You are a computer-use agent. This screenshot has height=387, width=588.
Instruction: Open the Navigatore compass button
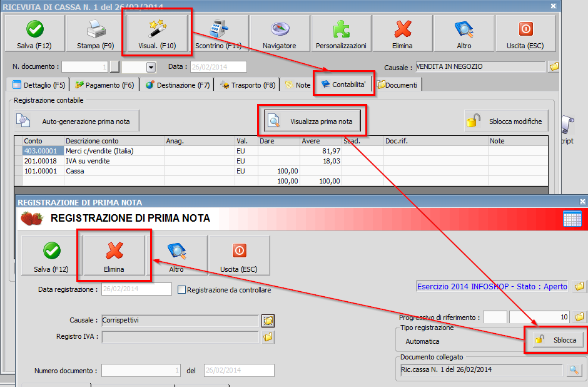[x=280, y=33]
